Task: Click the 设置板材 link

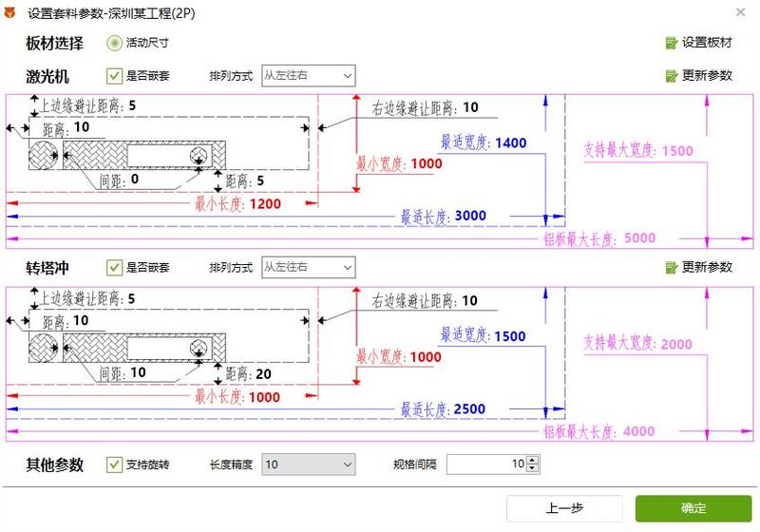Action: [x=707, y=43]
